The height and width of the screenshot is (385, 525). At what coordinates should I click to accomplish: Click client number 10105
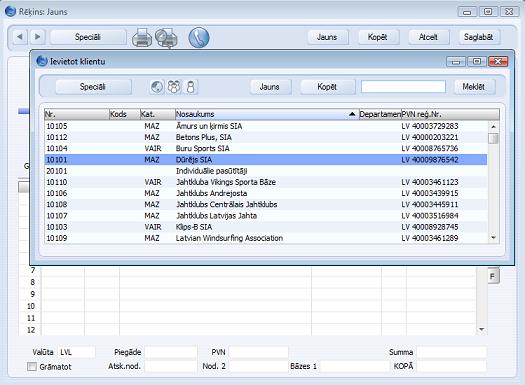click(57, 126)
